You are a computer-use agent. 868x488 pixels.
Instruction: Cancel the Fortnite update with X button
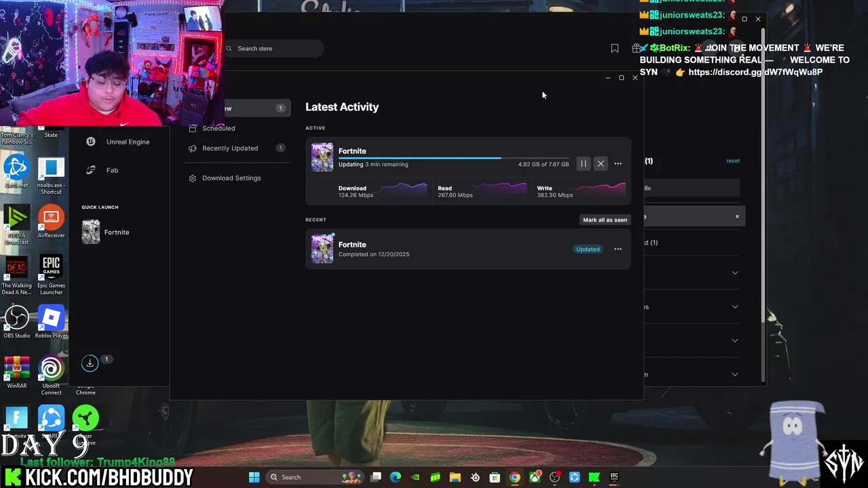point(601,163)
